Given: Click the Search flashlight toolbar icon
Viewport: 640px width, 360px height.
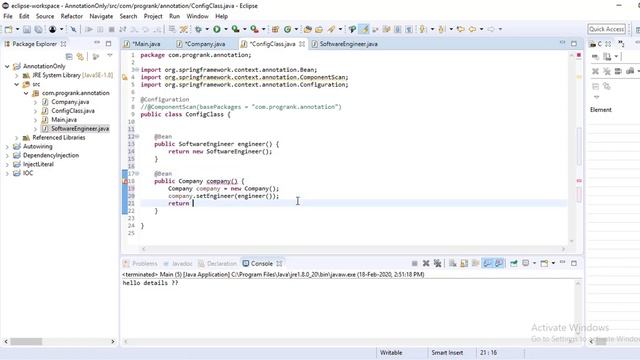Looking at the screenshot, I should [331, 29].
